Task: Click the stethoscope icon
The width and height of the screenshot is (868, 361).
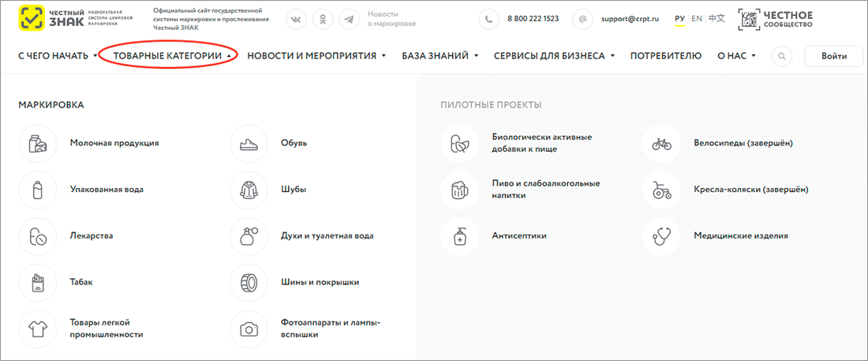Action: pyautogui.click(x=661, y=237)
